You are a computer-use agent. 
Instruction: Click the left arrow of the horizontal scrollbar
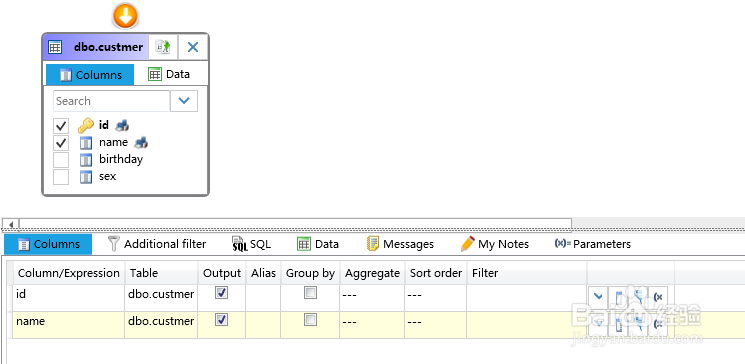click(11, 224)
